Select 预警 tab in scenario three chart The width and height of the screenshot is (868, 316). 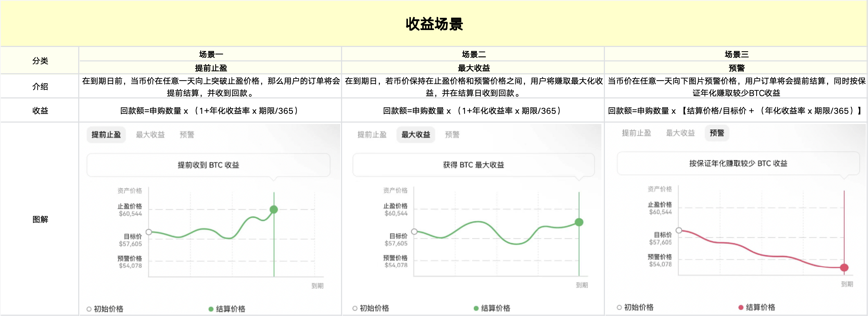click(717, 133)
